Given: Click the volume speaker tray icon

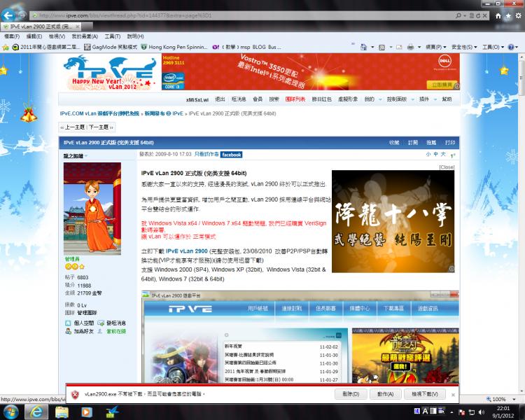Looking at the screenshot, I should coord(481,412).
